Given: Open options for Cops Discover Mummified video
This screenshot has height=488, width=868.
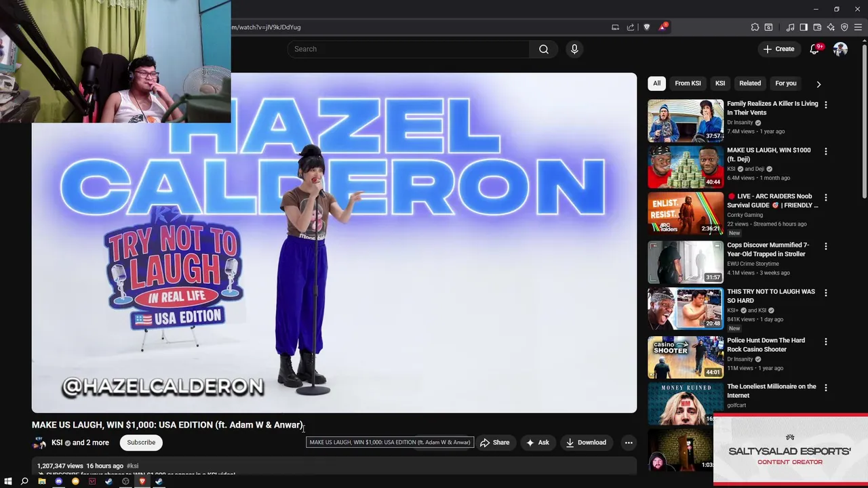Looking at the screenshot, I should click(825, 246).
